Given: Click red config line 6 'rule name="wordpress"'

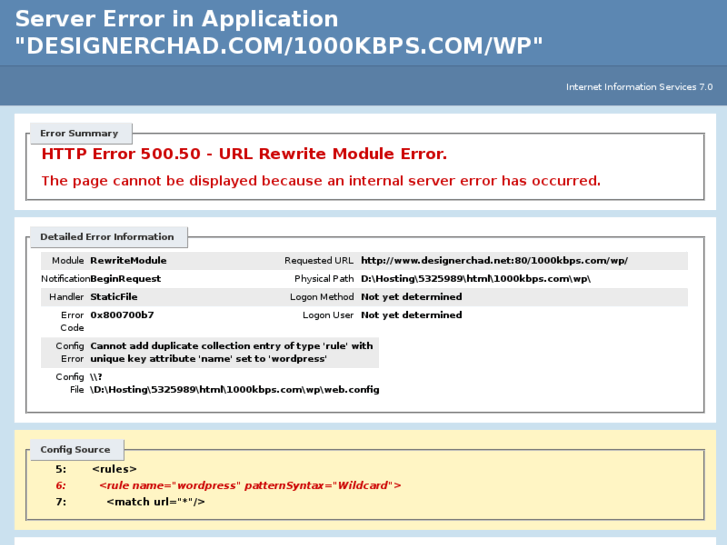Looking at the screenshot, I should pos(250,486).
